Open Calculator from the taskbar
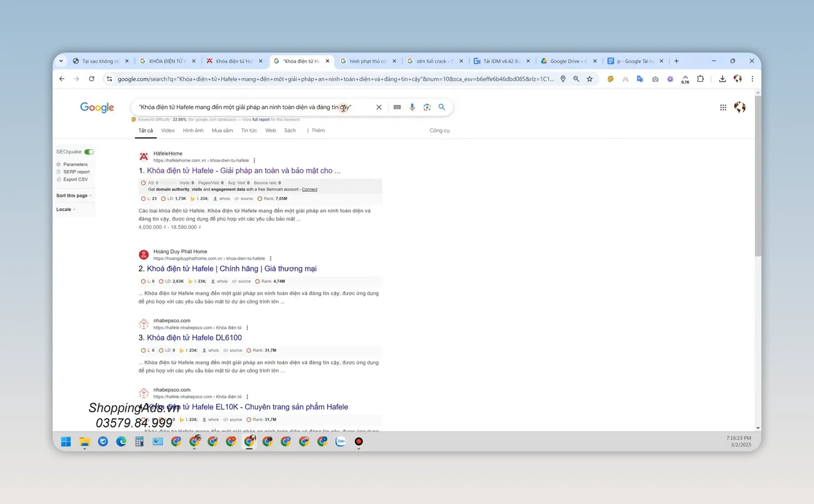Screen dimensions: 814x504 click(x=140, y=441)
